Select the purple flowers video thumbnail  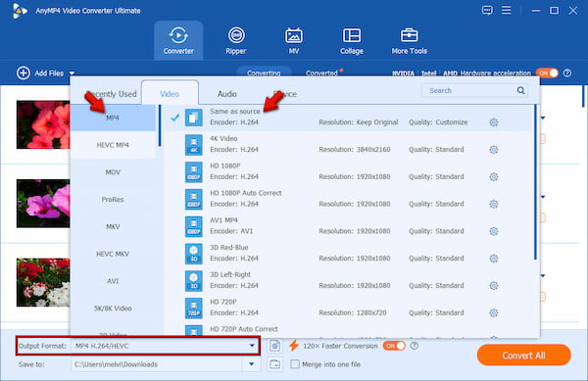(43, 204)
